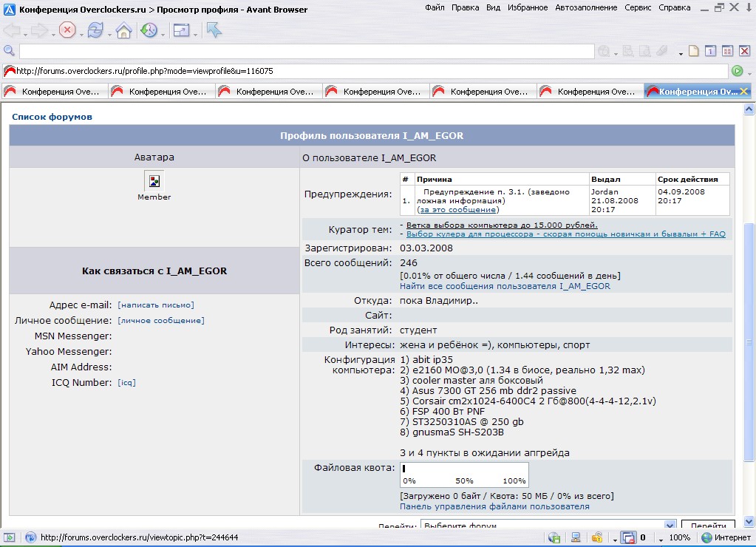This screenshot has width=756, height=547.
Task: Click the globe icon left of status URL
Action: point(30,537)
